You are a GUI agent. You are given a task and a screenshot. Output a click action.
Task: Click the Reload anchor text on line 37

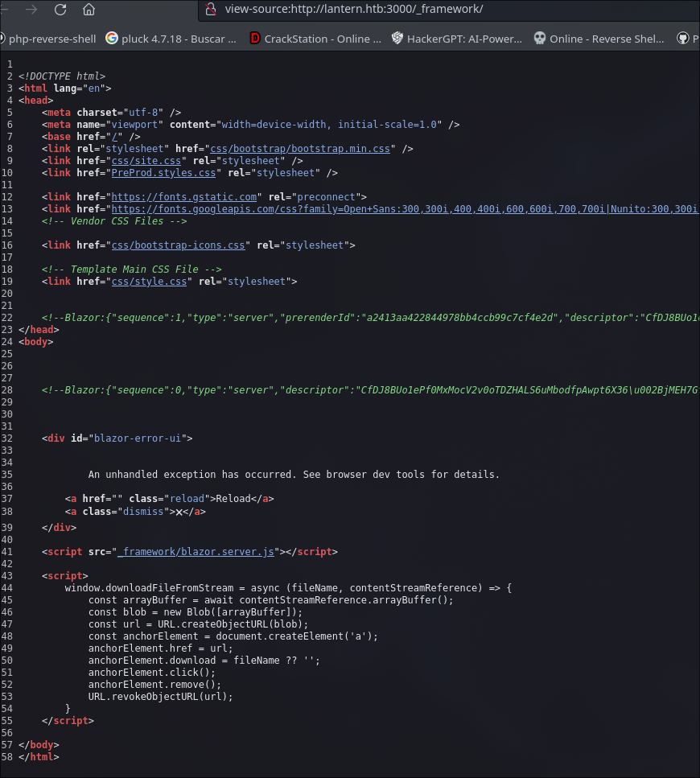(x=233, y=499)
